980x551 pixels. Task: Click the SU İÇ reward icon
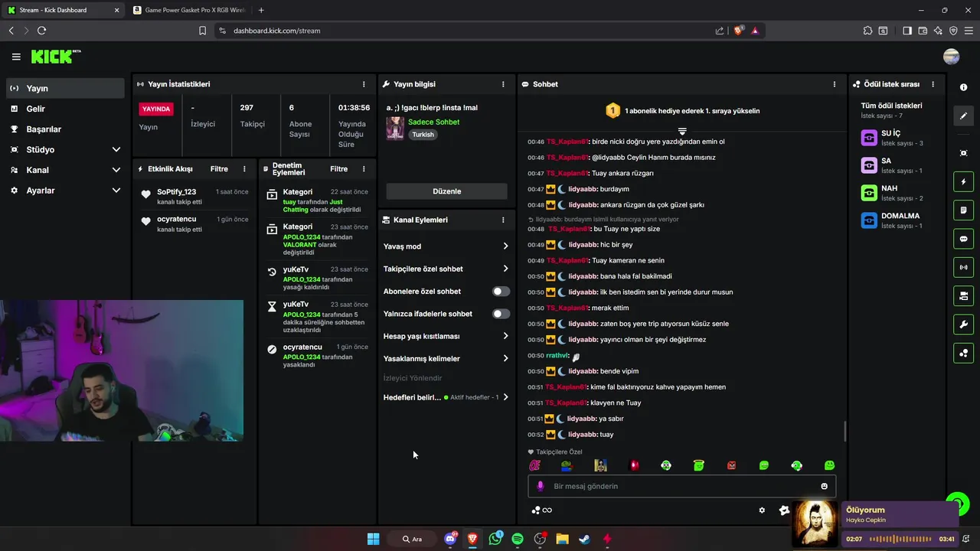[x=869, y=138]
